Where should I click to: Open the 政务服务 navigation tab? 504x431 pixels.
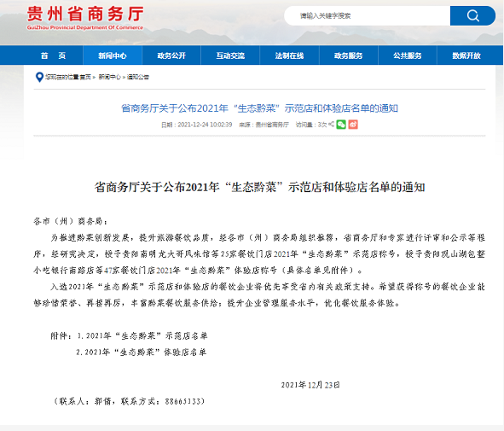(x=349, y=55)
